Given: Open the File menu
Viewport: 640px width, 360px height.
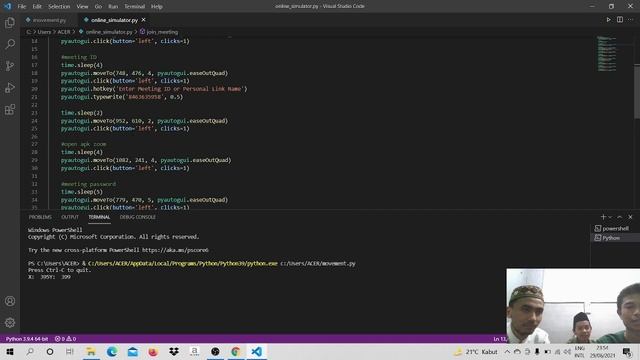Looking at the screenshot, I should (22, 7).
